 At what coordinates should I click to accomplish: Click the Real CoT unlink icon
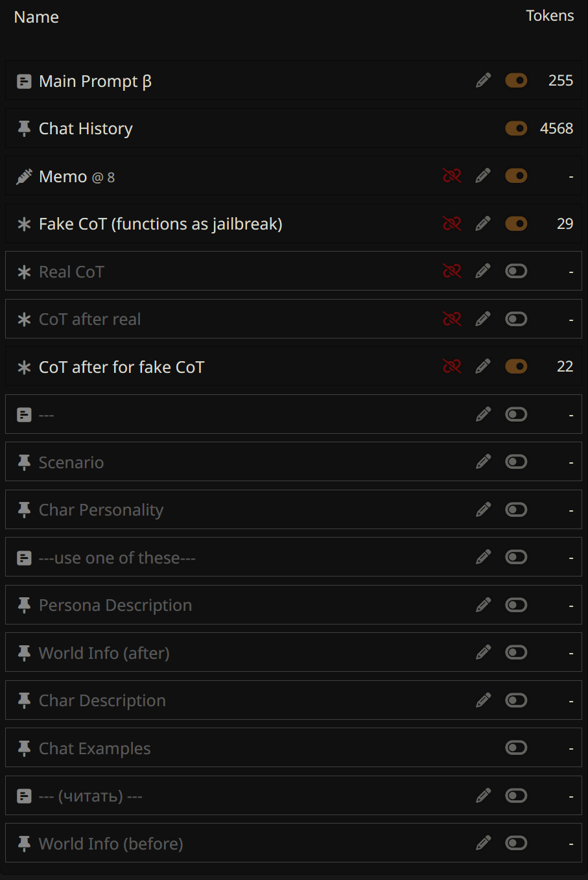[x=452, y=271]
